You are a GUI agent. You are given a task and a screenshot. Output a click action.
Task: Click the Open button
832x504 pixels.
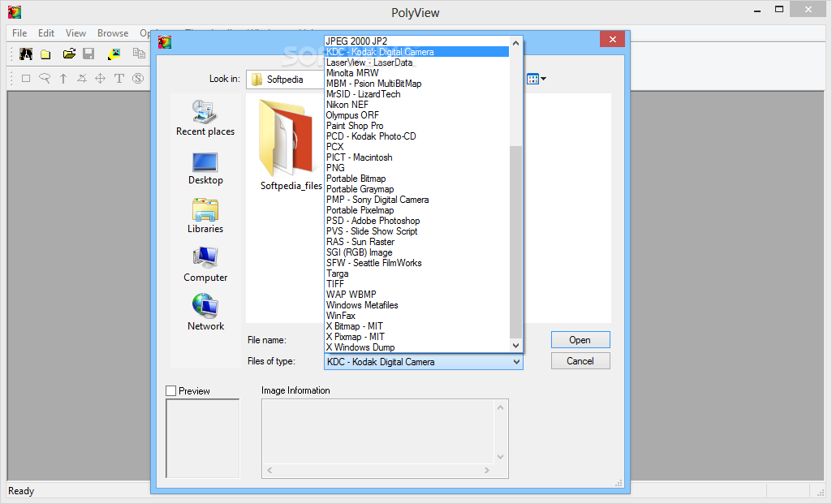580,339
